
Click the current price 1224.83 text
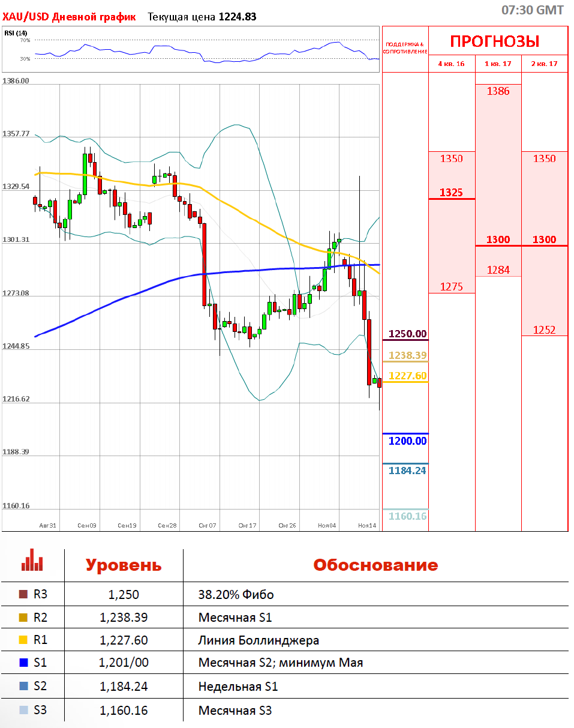pos(237,17)
